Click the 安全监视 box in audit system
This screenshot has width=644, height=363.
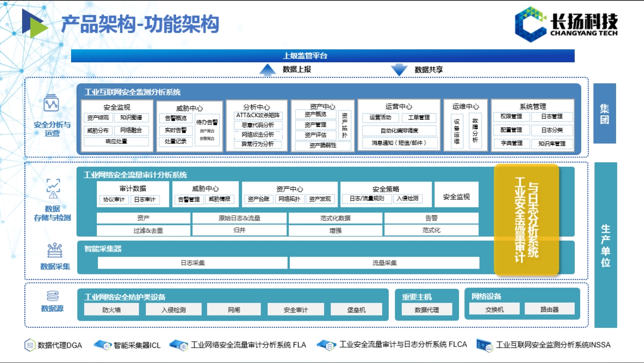(x=456, y=197)
